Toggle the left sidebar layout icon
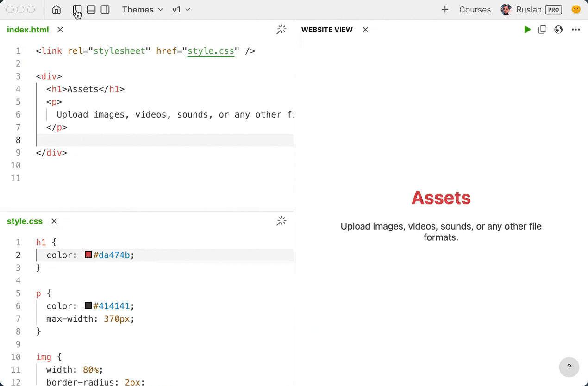The image size is (588, 386). tap(77, 10)
